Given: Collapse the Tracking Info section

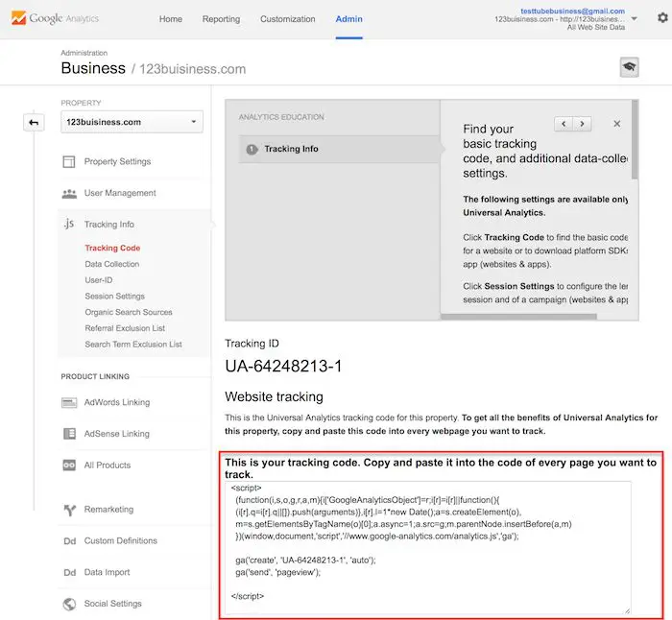Looking at the screenshot, I should coord(108,225).
